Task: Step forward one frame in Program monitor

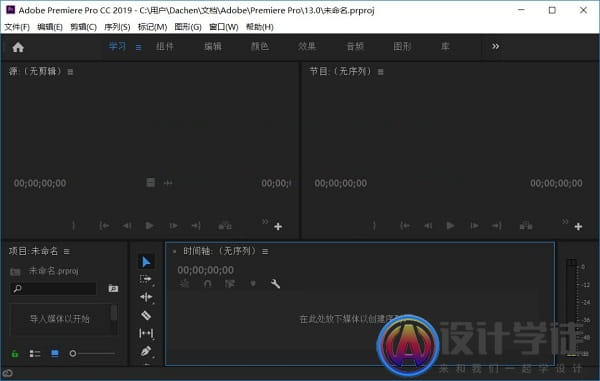Action: pyautogui.click(x=474, y=226)
